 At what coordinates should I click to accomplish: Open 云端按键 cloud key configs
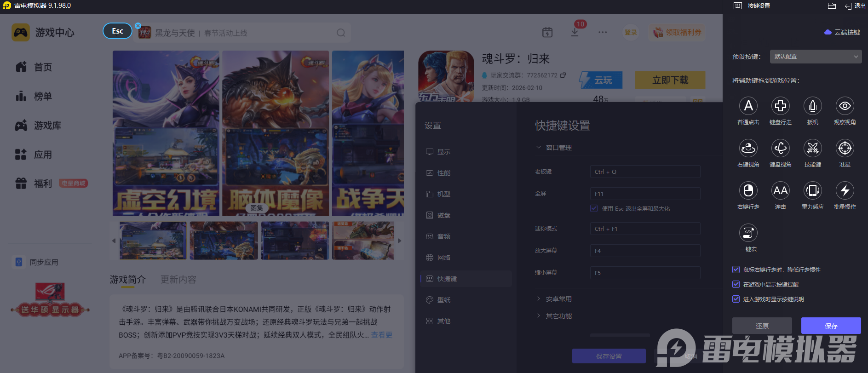tap(842, 32)
